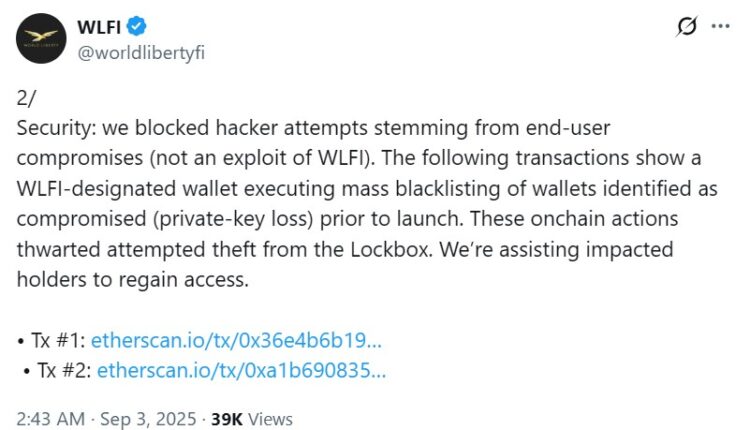Click the 2:43 AM post time
This screenshot has height=430, width=750.
50,419
